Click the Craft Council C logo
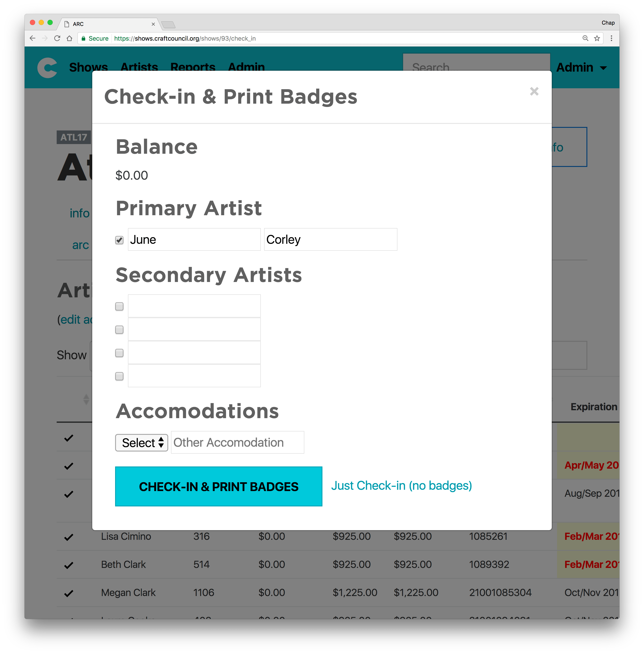This screenshot has width=644, height=654. pyautogui.click(x=47, y=68)
